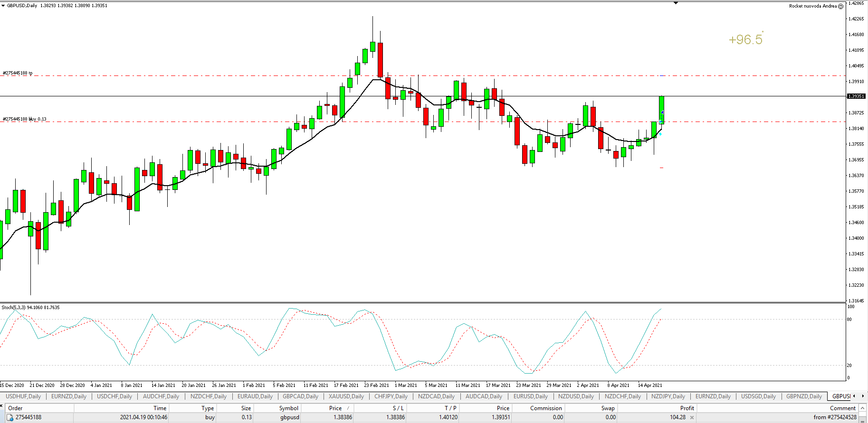868x423 pixels.
Task: Click the Expert Advisor smiley face icon
Action: [840, 6]
